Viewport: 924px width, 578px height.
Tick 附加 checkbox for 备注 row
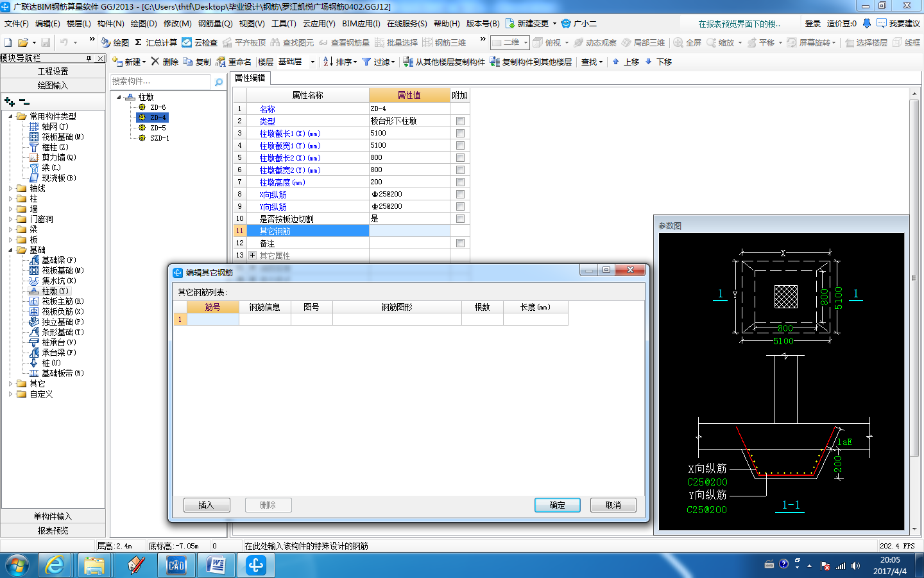click(x=460, y=243)
